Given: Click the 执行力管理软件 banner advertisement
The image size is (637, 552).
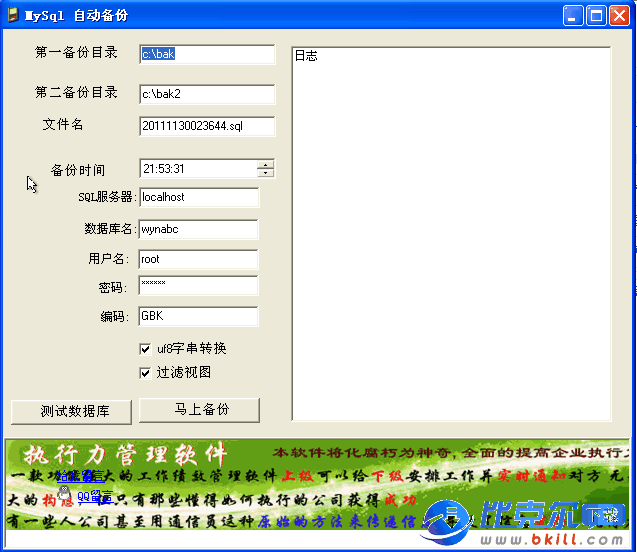Looking at the screenshot, I should pyautogui.click(x=318, y=485).
